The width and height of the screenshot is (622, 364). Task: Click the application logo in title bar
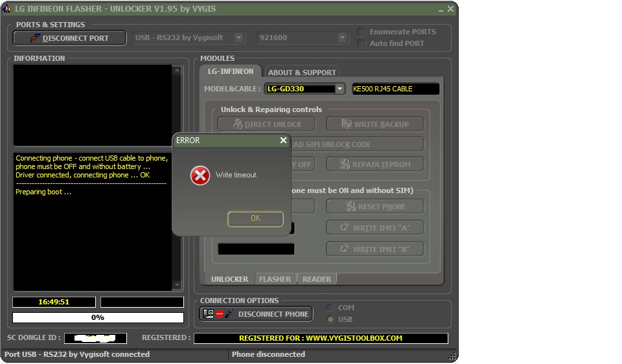click(6, 8)
